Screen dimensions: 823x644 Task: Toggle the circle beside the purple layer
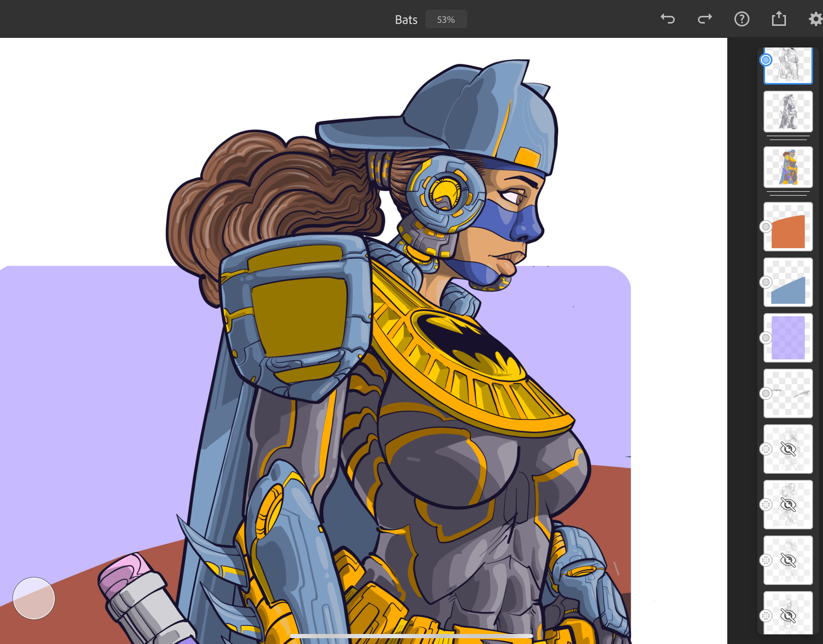click(766, 338)
